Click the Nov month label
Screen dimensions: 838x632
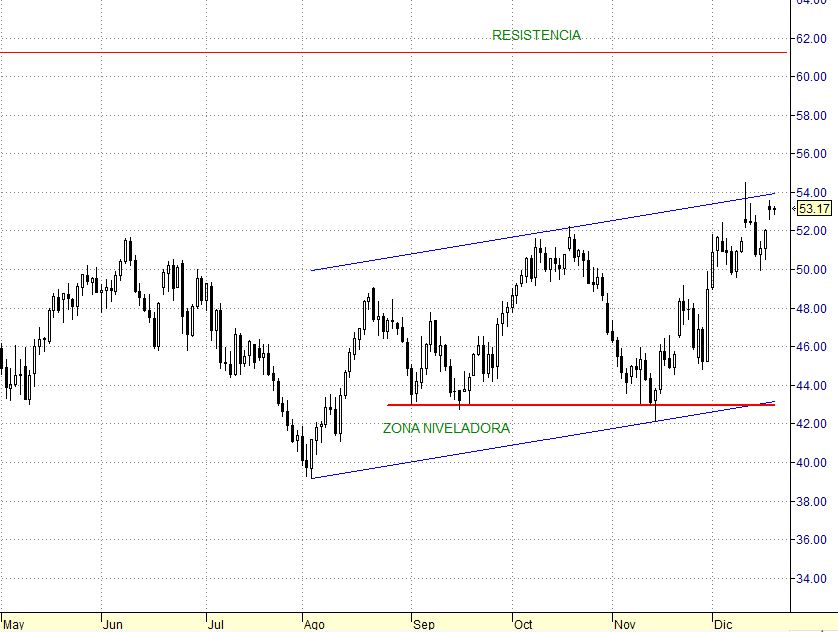(624, 625)
